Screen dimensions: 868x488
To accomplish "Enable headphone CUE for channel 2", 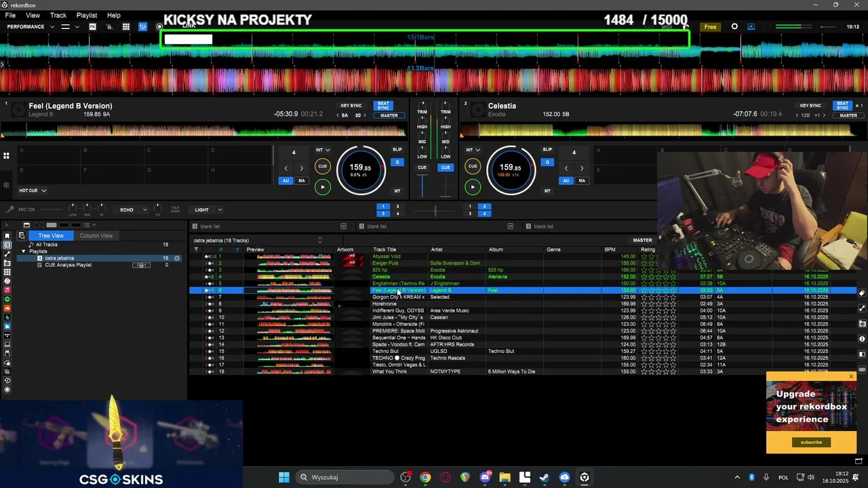I will (x=446, y=167).
